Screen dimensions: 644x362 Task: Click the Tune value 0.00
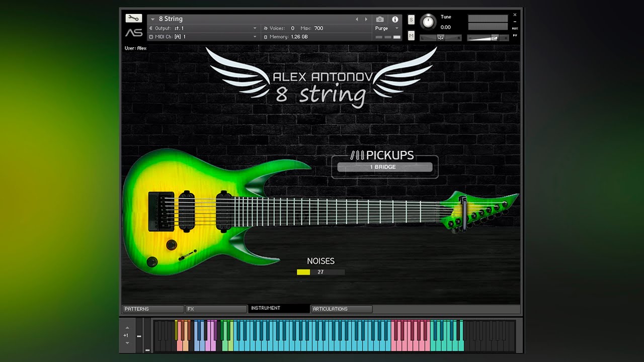pyautogui.click(x=446, y=27)
